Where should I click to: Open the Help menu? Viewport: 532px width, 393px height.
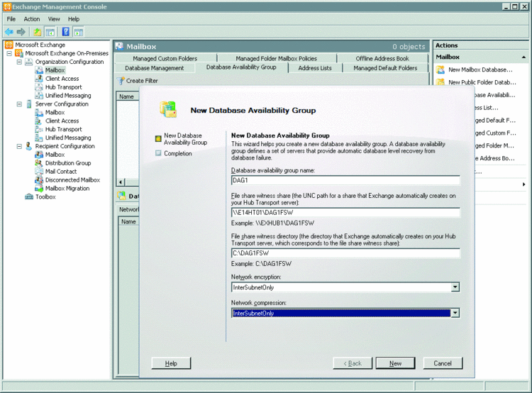pos(74,19)
